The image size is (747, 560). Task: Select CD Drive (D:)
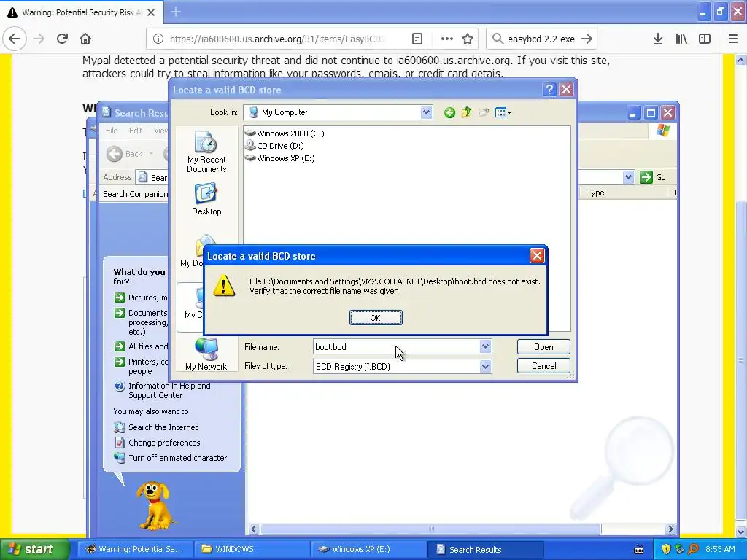[x=274, y=146]
